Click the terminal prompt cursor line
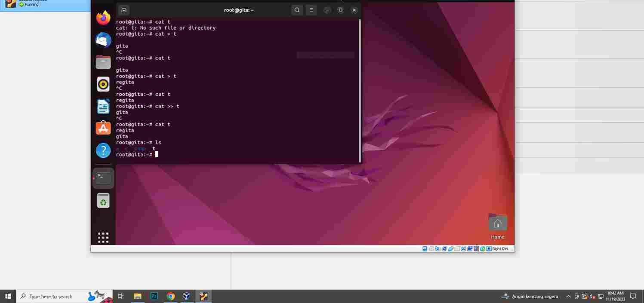The width and height of the screenshot is (644, 303). (x=137, y=154)
